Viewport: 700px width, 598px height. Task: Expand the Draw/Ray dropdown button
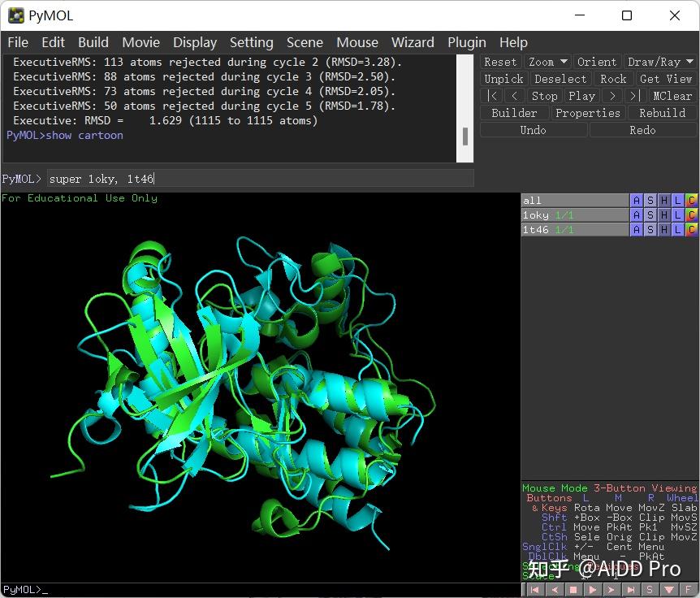[x=660, y=62]
